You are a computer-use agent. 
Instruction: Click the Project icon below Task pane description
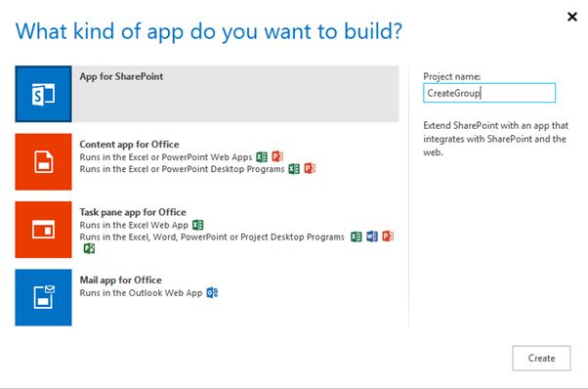click(89, 248)
